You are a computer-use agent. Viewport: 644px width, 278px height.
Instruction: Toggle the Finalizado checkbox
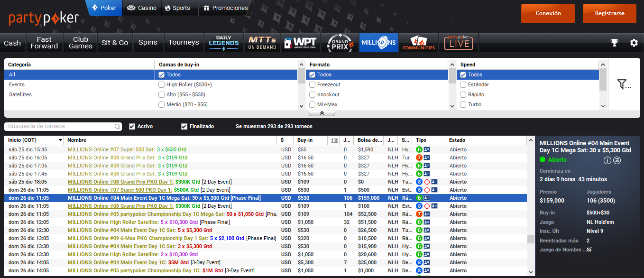[x=184, y=126]
